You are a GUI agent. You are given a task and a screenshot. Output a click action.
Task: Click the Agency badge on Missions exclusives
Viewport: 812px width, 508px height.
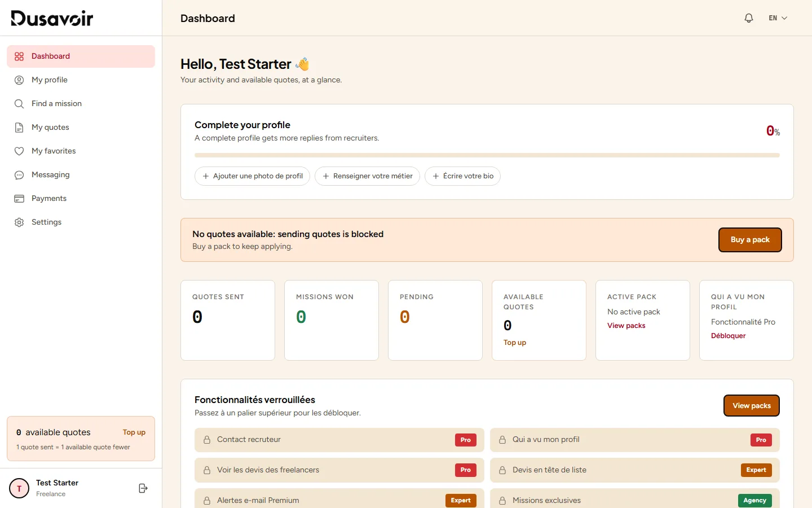[x=755, y=501]
